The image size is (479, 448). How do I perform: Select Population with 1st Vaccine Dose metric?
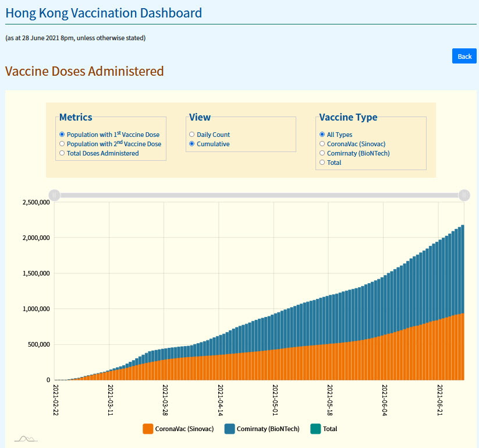62,135
